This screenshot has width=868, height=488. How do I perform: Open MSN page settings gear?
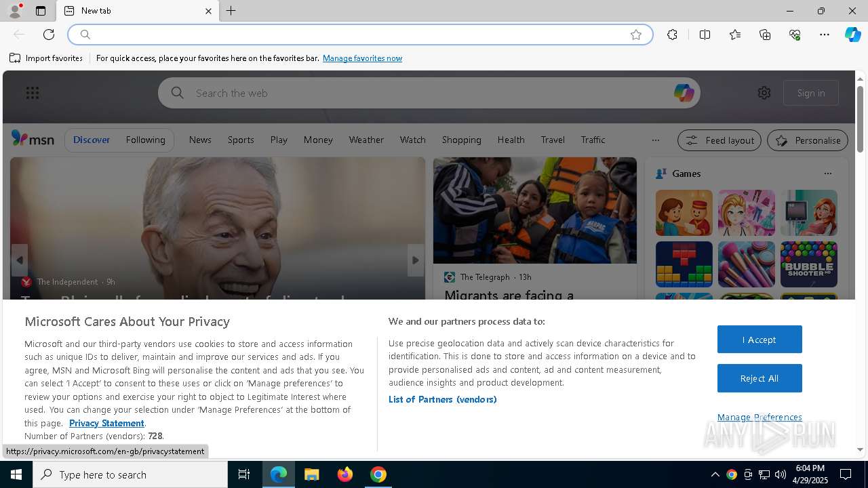pyautogui.click(x=764, y=93)
